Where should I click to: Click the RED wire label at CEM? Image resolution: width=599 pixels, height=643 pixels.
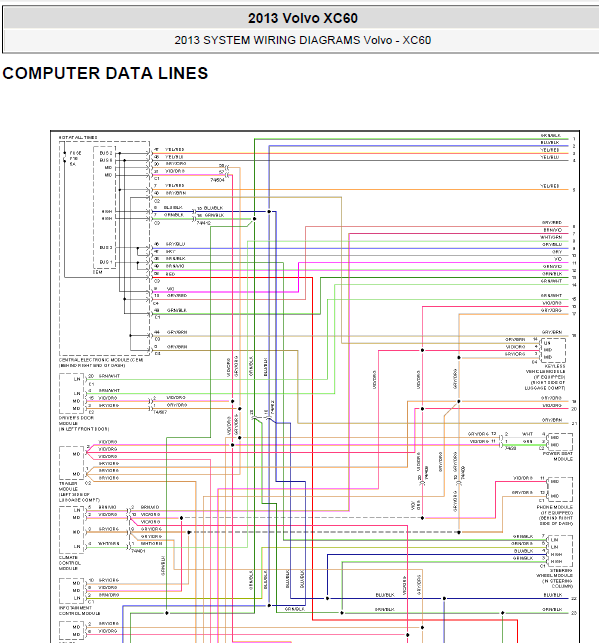pos(171,274)
